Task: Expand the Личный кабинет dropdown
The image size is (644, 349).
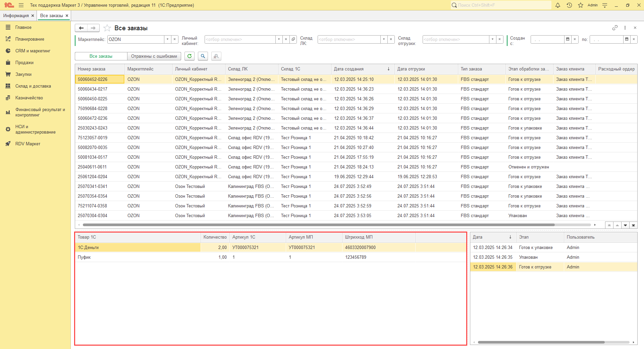Action: 279,39
